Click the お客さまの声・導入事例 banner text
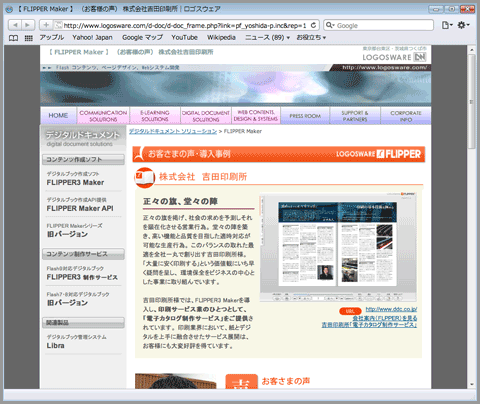480x404 pixels. point(189,154)
